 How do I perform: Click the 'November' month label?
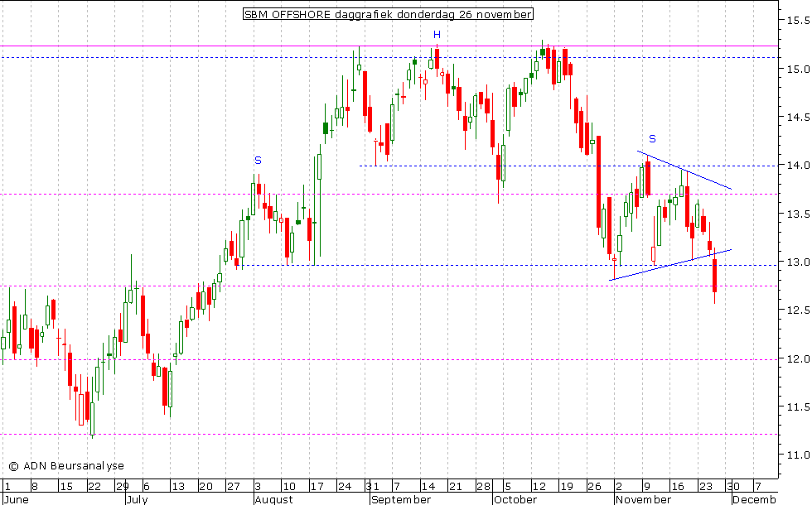(x=643, y=499)
